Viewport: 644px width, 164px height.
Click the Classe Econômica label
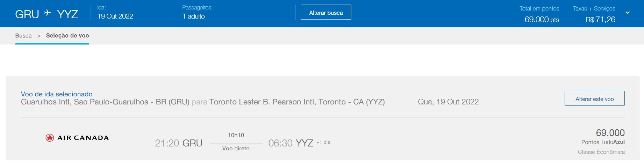click(601, 152)
